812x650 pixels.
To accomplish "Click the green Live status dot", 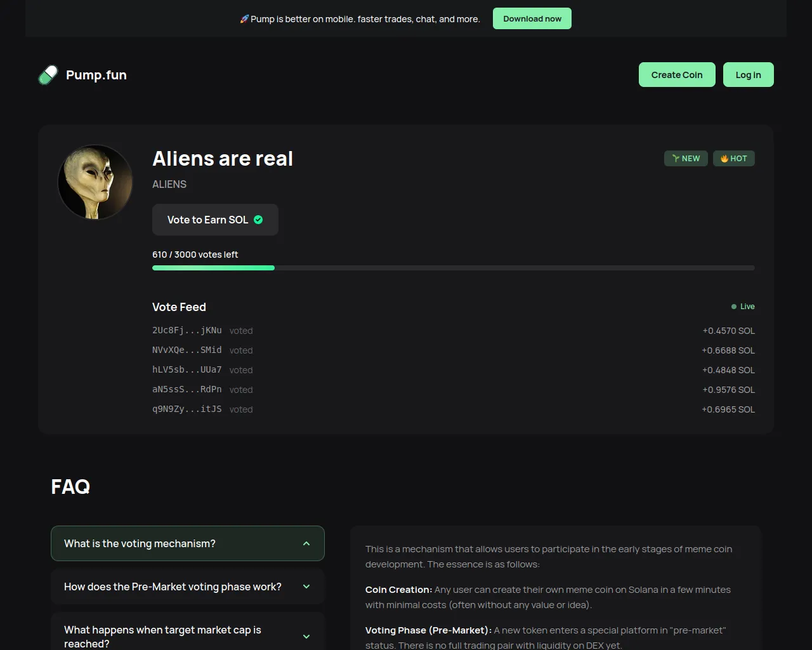I will [734, 307].
